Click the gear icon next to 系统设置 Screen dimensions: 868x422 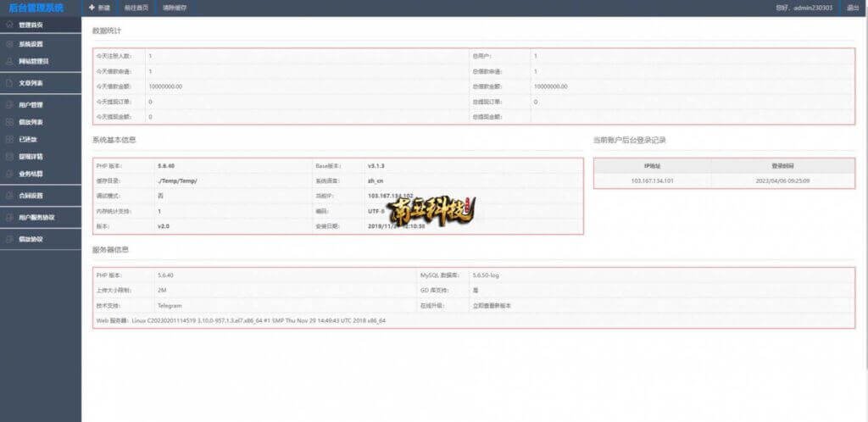pos(9,43)
